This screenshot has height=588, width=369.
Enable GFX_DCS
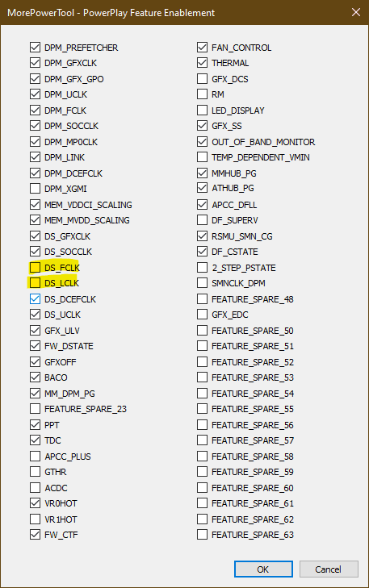(202, 79)
